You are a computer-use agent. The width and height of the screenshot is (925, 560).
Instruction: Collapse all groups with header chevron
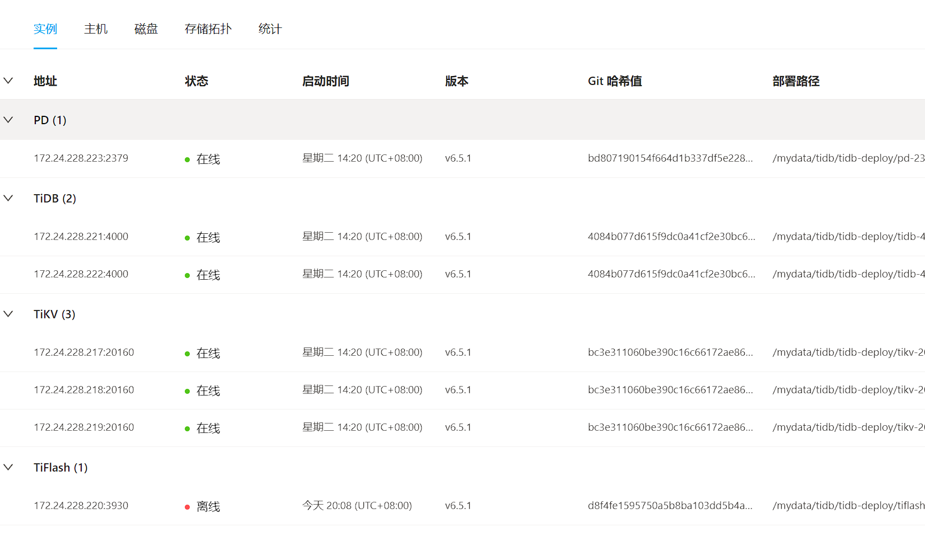8,81
